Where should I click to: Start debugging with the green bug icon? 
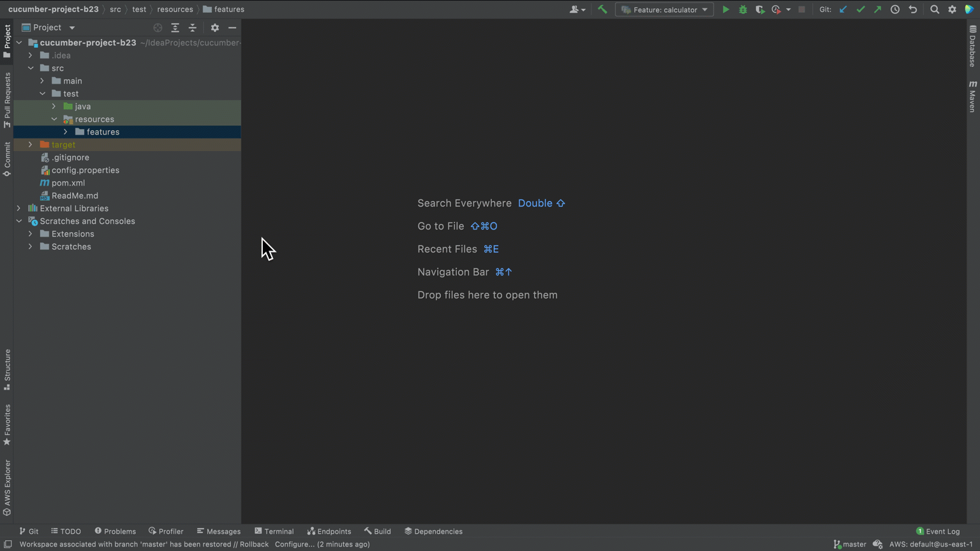pos(743,10)
